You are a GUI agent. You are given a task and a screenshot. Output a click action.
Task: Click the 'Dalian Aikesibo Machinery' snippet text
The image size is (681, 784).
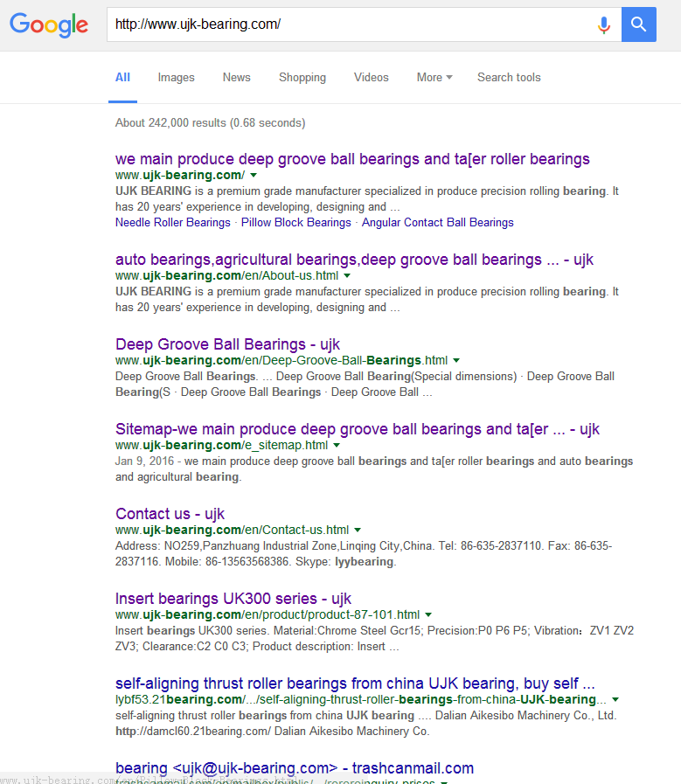(x=366, y=723)
